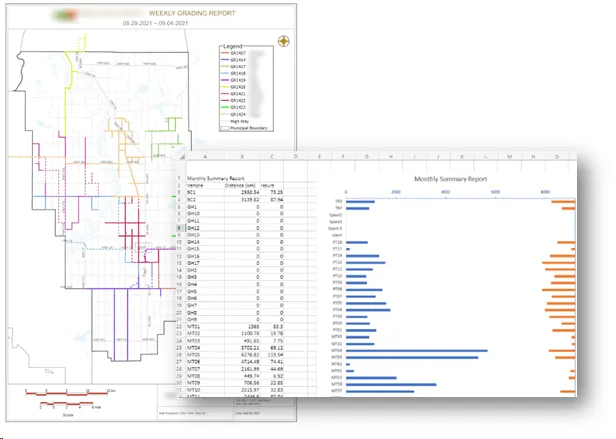Select the highlighted row 8 header
Screen dimensions: 616x439
180,228
